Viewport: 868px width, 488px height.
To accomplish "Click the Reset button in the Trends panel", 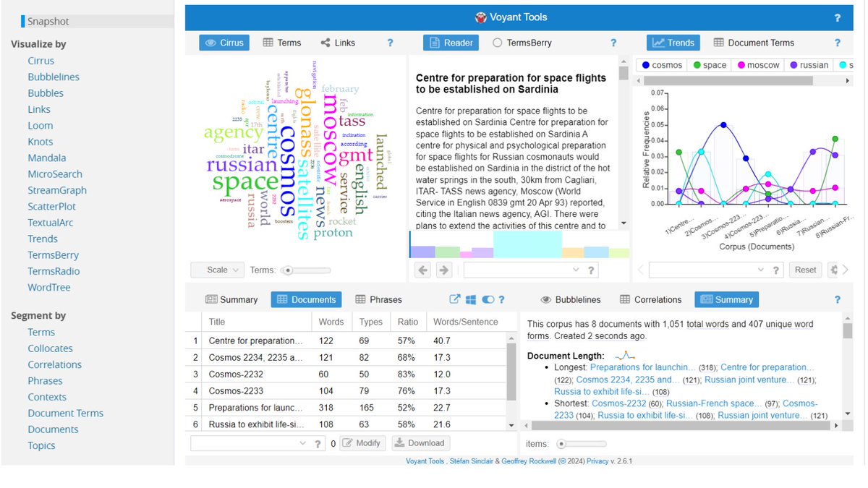I will point(805,270).
